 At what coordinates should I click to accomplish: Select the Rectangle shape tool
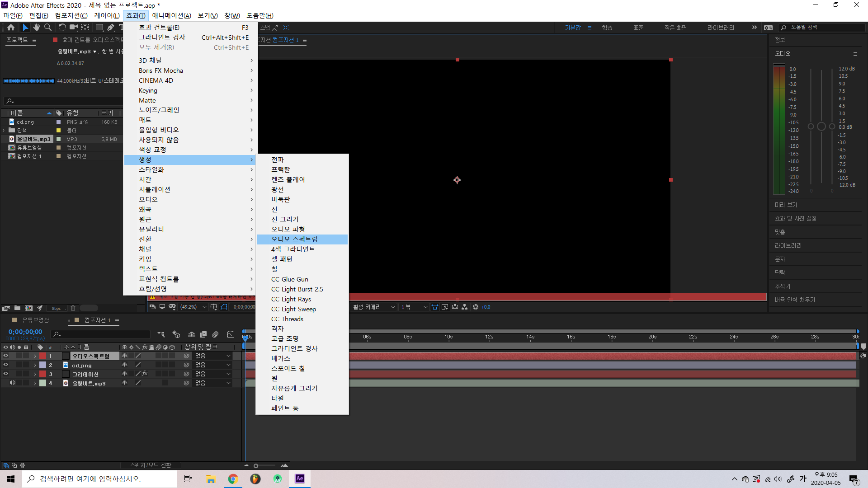(99, 28)
